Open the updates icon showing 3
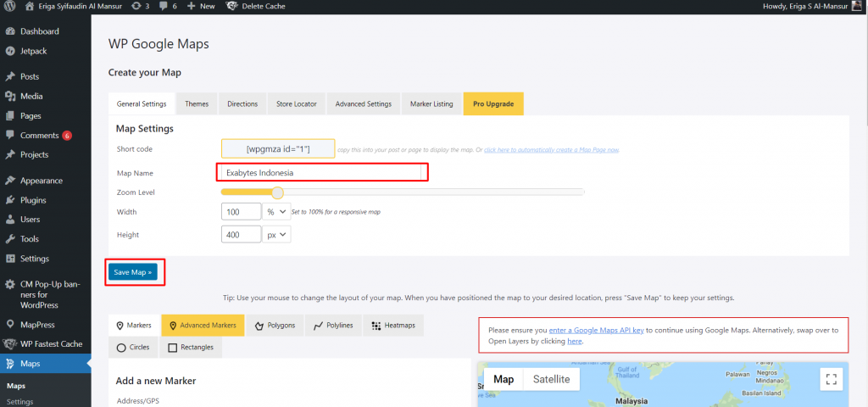The width and height of the screenshot is (868, 407). [x=136, y=7]
